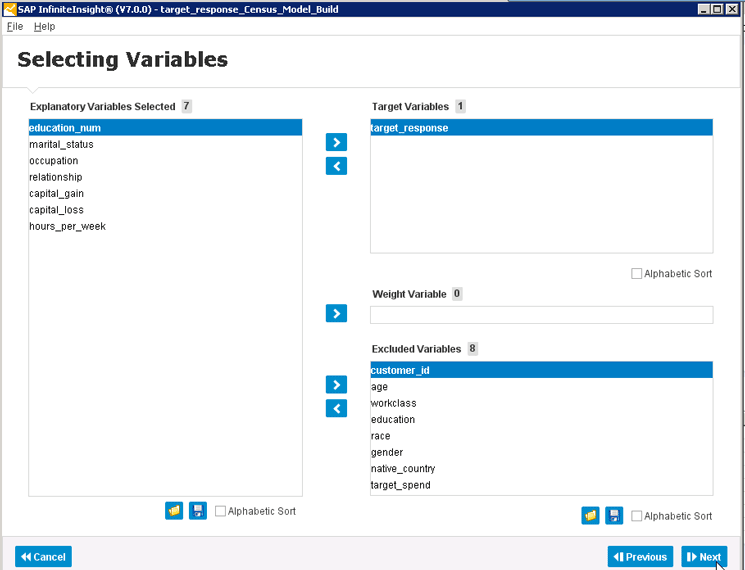Restore excluded variable using left arrow button
Image resolution: width=745 pixels, height=570 pixels.
tap(336, 408)
